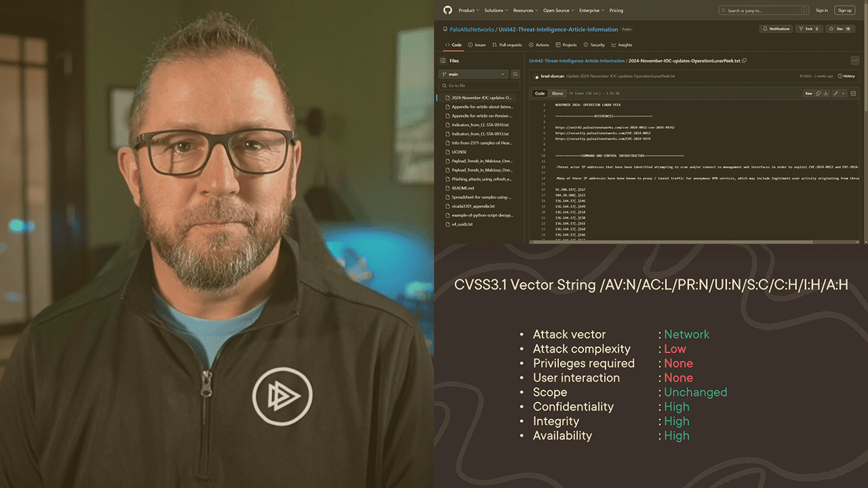Open the Notifications bell icon
Image resolution: width=868 pixels, height=488 pixels.
[x=775, y=28]
